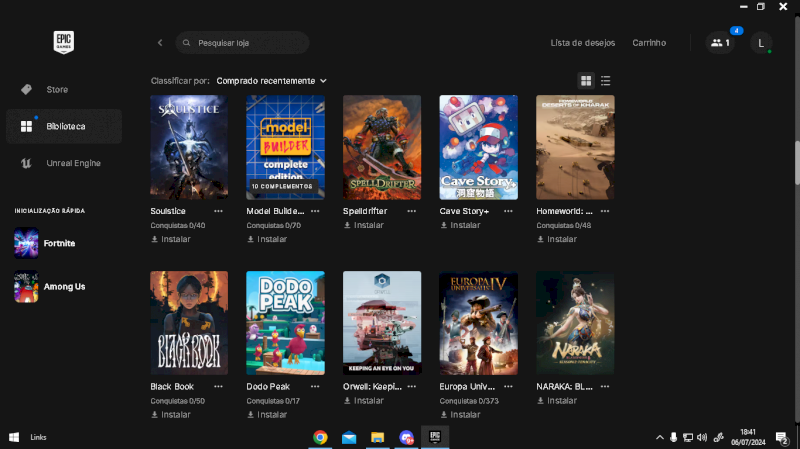
Task: Open Soulstice three-dot options menu
Action: point(218,211)
